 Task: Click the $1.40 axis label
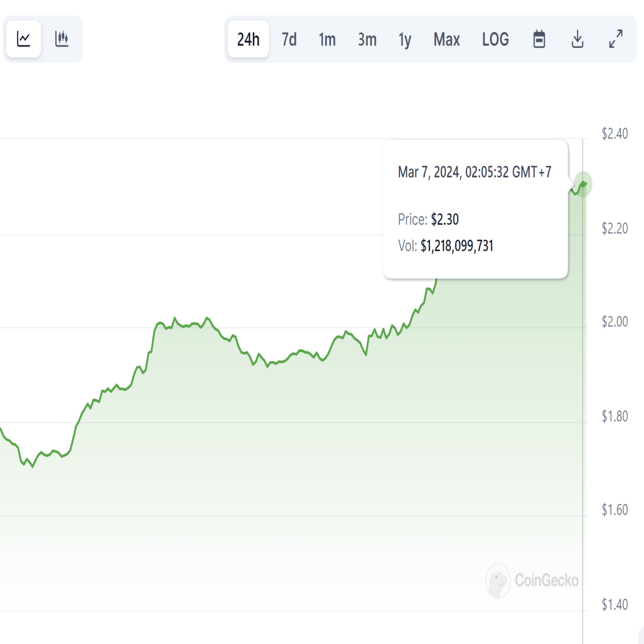(615, 605)
